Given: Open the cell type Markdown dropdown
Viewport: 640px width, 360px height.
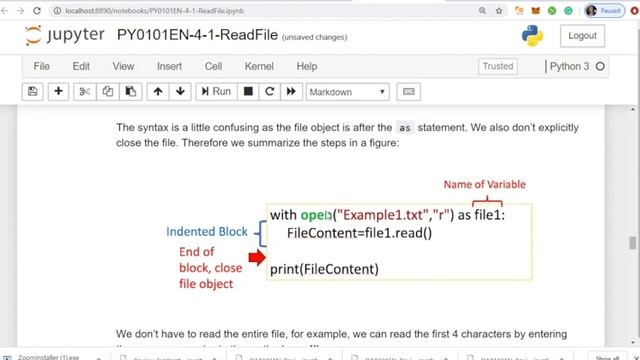Looking at the screenshot, I should point(347,92).
